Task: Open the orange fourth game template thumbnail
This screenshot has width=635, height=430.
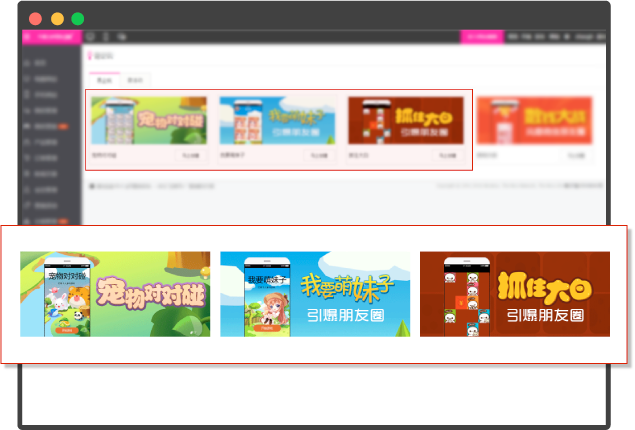Action: tap(534, 121)
